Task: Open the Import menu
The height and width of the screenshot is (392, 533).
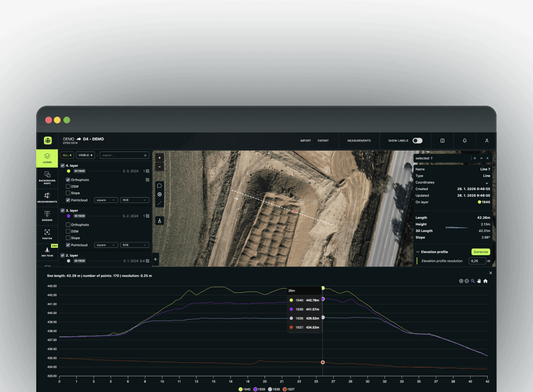Action: point(306,141)
